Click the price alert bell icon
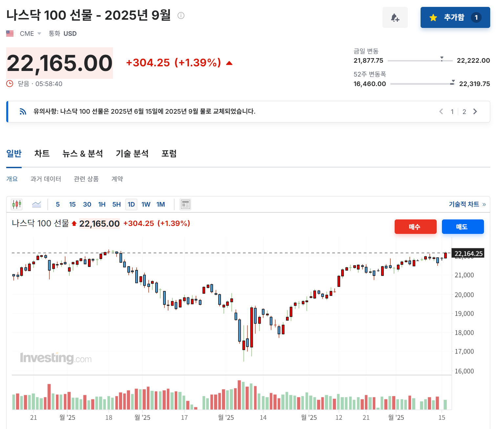This screenshot has height=429, width=504. [395, 17]
